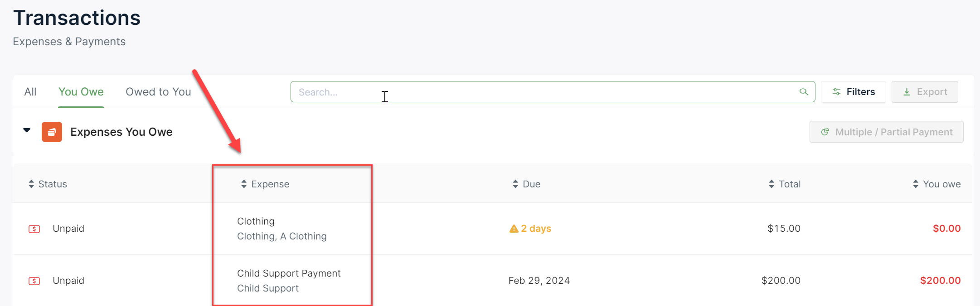Click the Export button
980x306 pixels.
click(925, 92)
